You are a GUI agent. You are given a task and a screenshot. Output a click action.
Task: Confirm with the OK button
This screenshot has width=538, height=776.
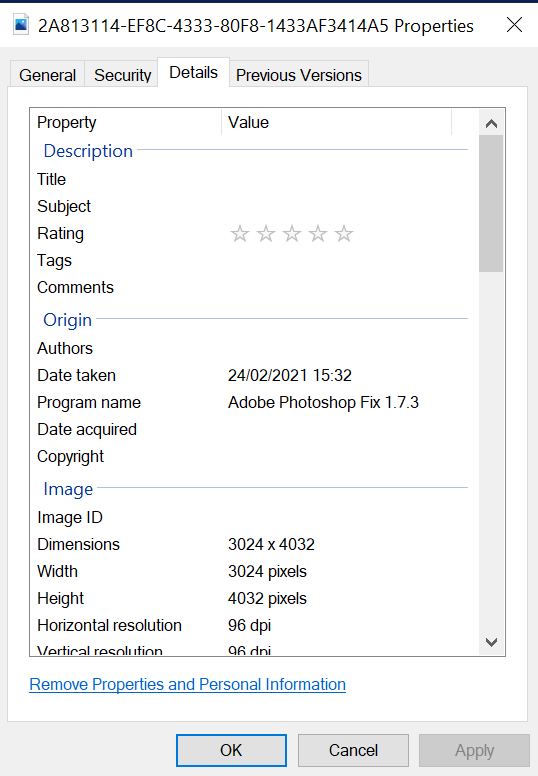231,750
